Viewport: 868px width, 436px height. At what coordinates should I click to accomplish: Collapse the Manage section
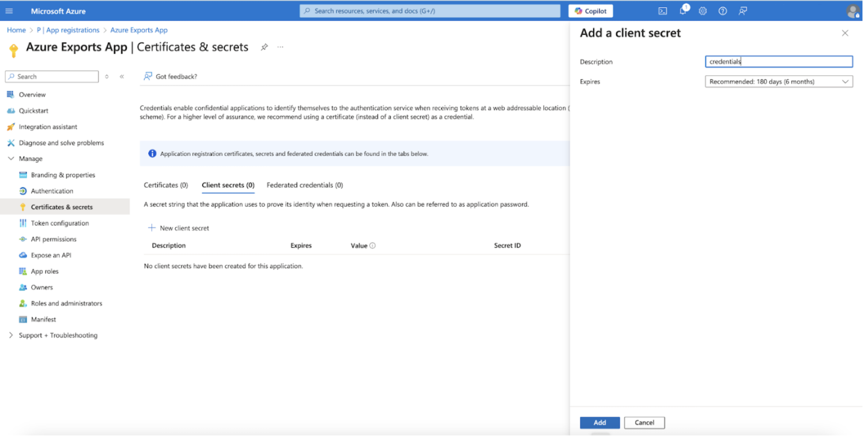coord(11,159)
